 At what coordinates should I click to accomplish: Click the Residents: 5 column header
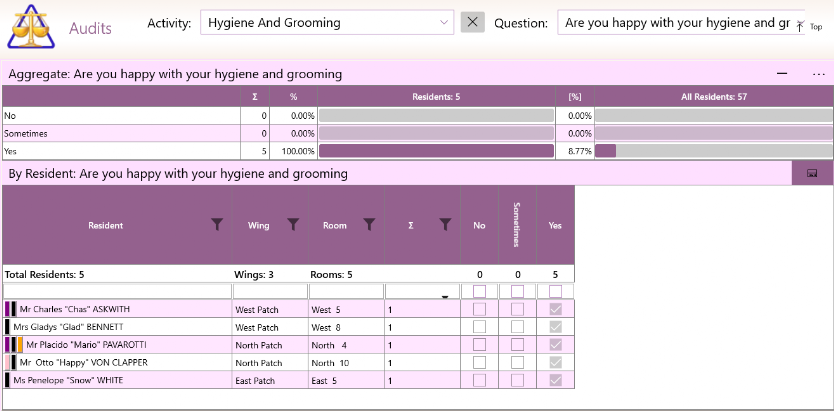point(436,97)
